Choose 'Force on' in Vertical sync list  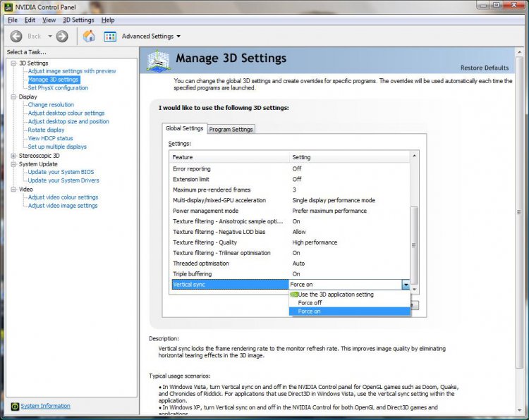tap(350, 311)
